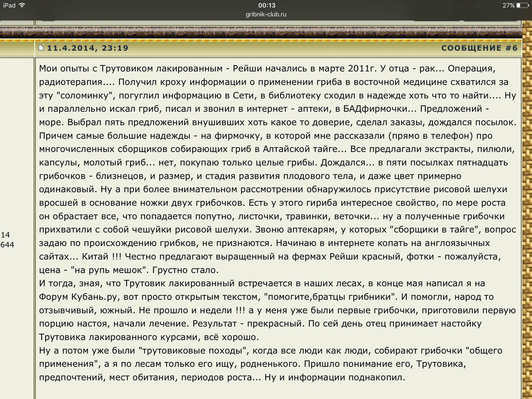Screen dimensions: 532x399
Task: Tap the iPad label in the status bar
Action: (9, 5)
